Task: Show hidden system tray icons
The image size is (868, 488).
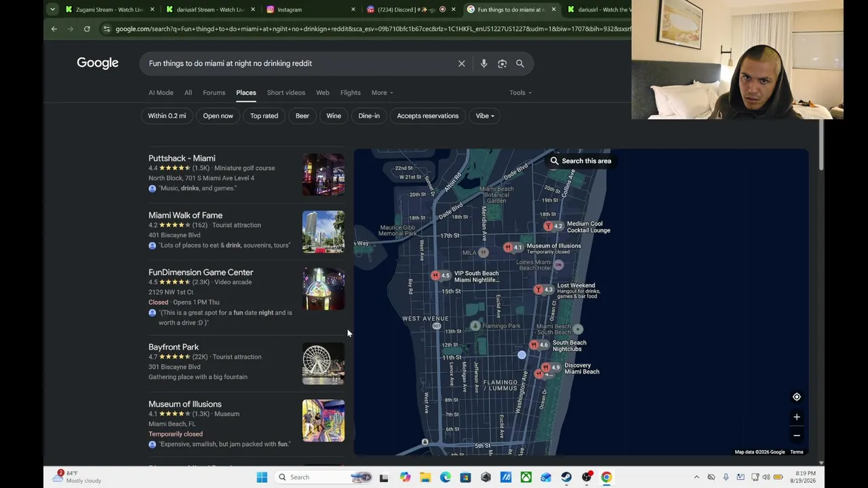Action: pos(696,477)
